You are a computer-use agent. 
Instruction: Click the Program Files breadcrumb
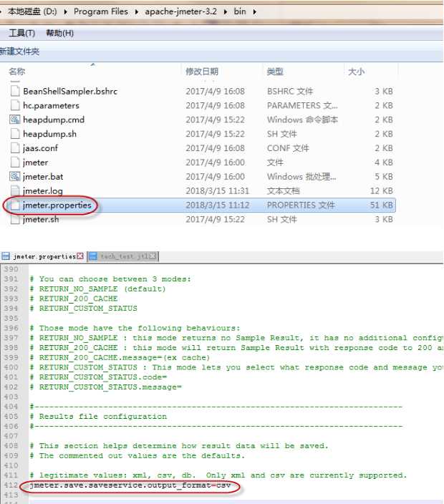(x=101, y=11)
